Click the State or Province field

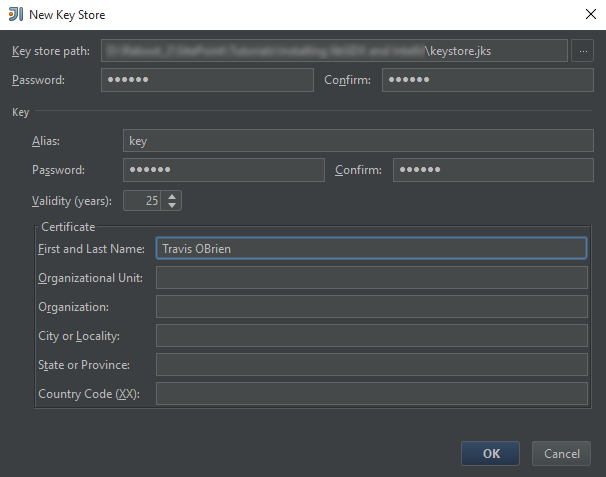pos(370,365)
